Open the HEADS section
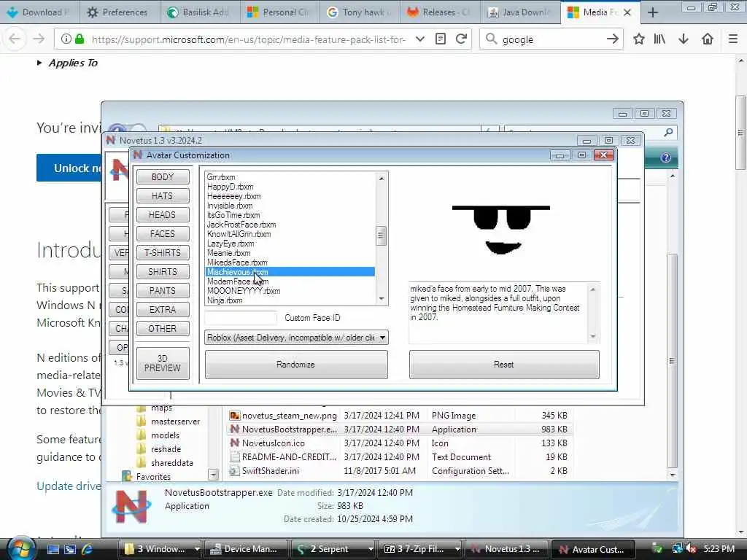Image resolution: width=747 pixels, height=560 pixels. point(163,215)
